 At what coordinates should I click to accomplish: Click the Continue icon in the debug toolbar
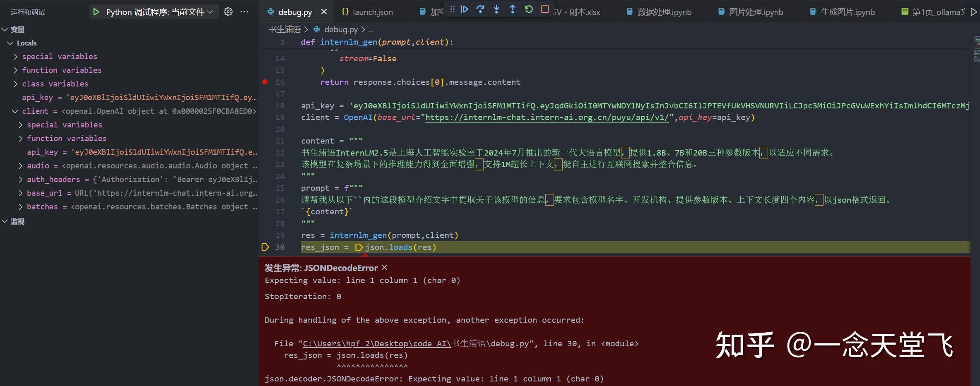[464, 9]
